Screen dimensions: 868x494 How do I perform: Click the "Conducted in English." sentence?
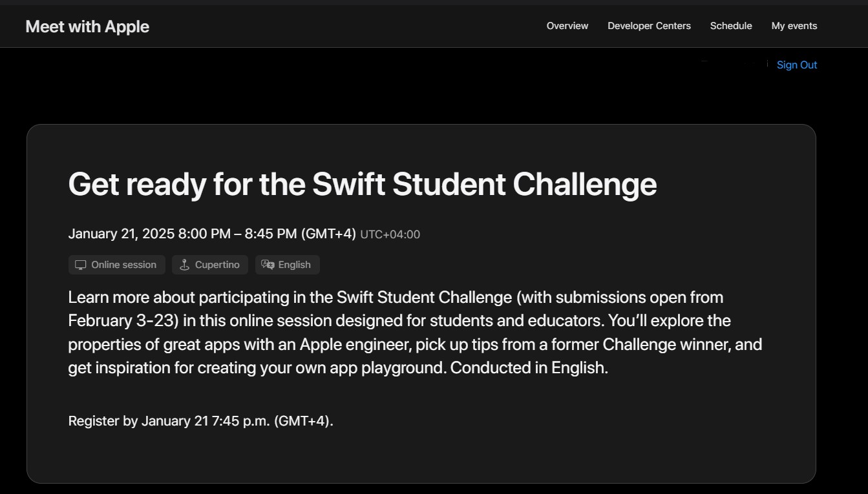click(x=529, y=368)
